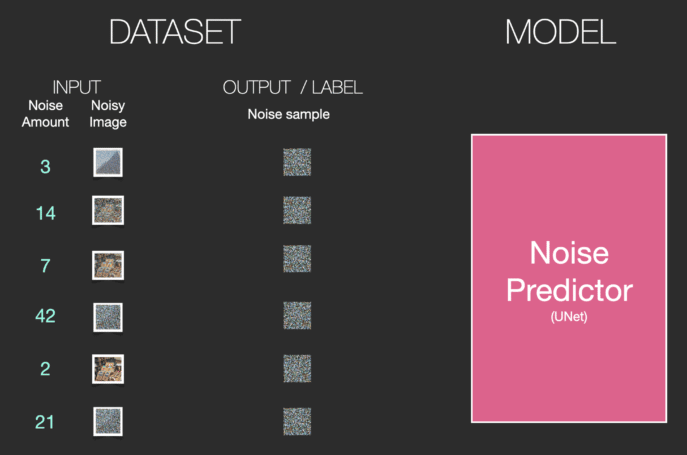Select the noise sample in the row for 14
Image resolution: width=687 pixels, height=455 pixels.
coord(297,210)
